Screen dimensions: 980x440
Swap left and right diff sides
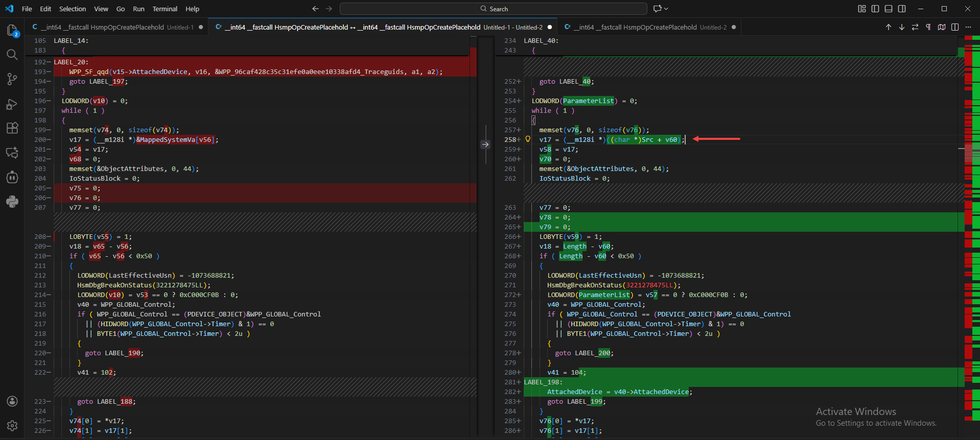pyautogui.click(x=915, y=27)
